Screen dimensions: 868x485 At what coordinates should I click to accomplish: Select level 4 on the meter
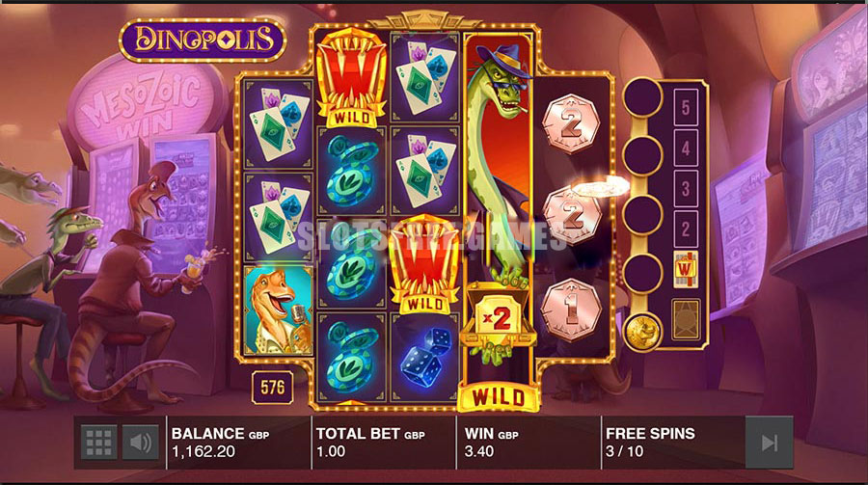click(686, 148)
